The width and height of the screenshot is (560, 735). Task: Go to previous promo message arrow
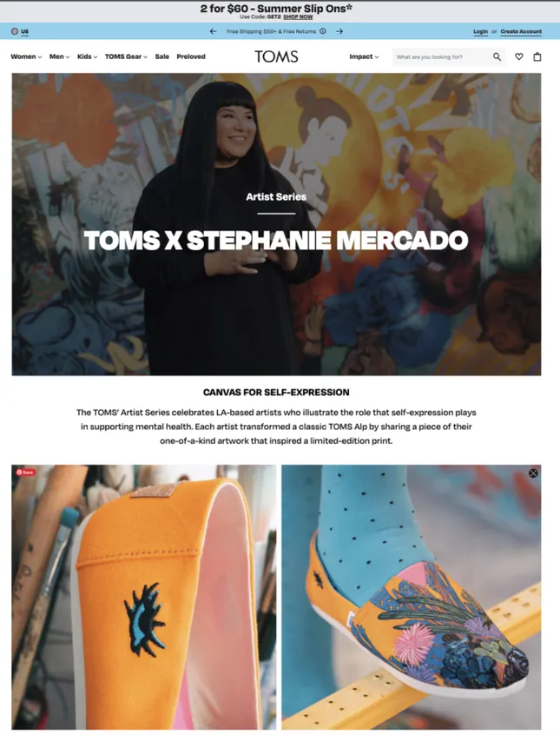[214, 31]
